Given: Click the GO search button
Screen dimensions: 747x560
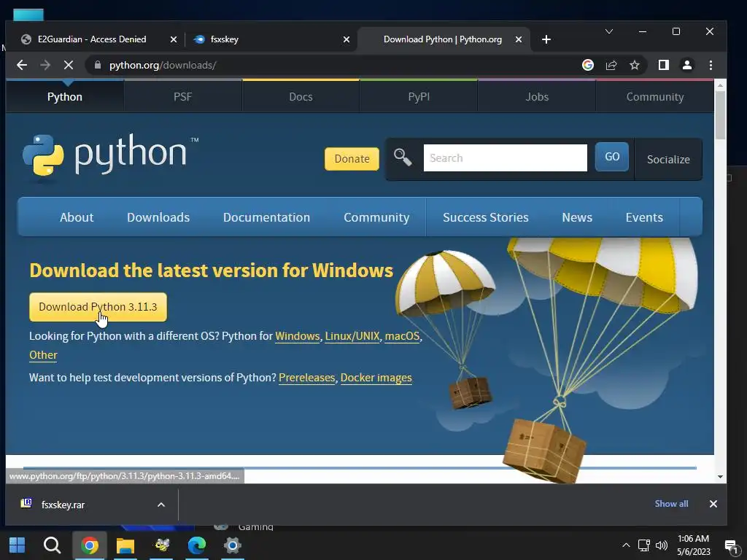Looking at the screenshot, I should tap(612, 157).
